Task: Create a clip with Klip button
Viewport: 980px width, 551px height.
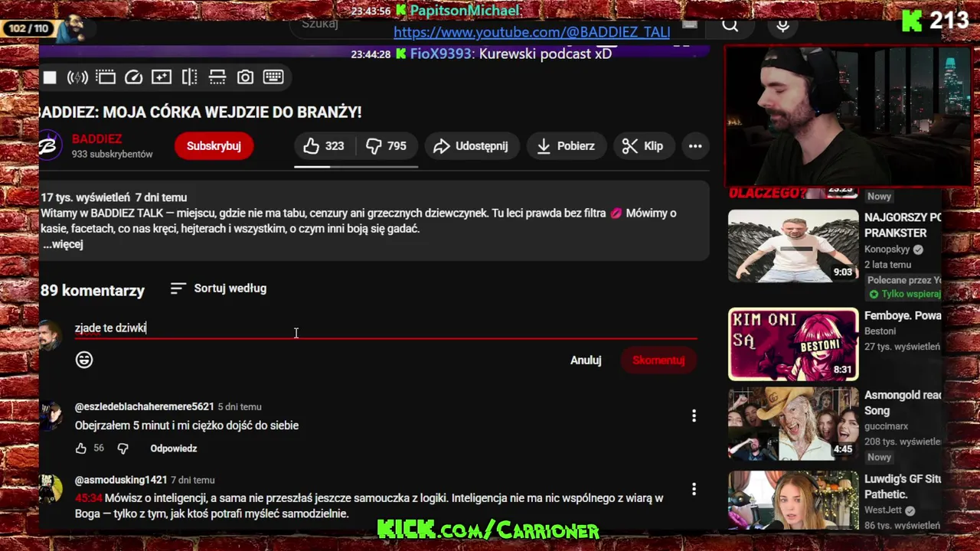Action: [642, 146]
